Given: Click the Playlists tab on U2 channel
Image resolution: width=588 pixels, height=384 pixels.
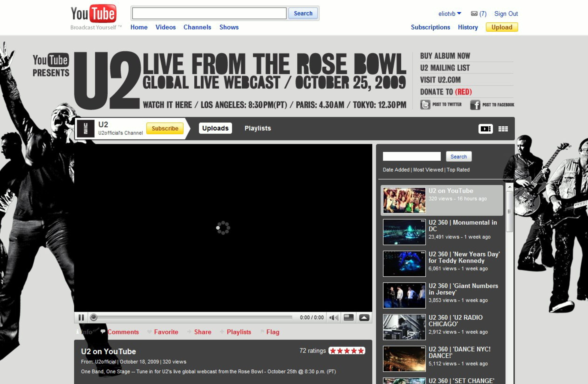Looking at the screenshot, I should [258, 127].
